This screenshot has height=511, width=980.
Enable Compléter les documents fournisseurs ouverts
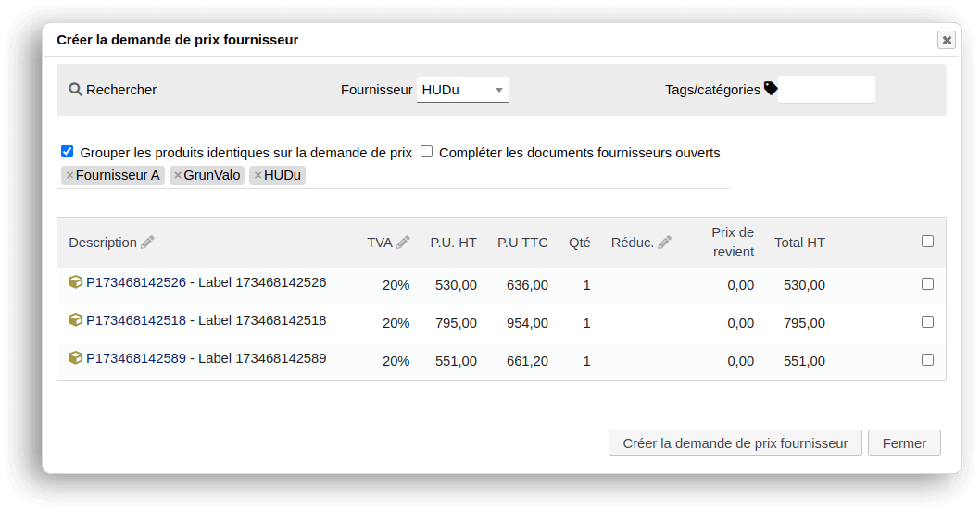pyautogui.click(x=427, y=152)
